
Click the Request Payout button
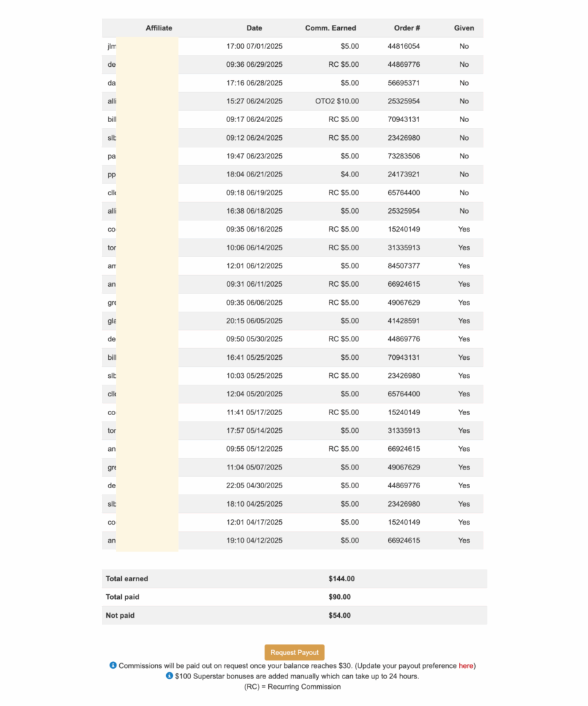(x=294, y=652)
